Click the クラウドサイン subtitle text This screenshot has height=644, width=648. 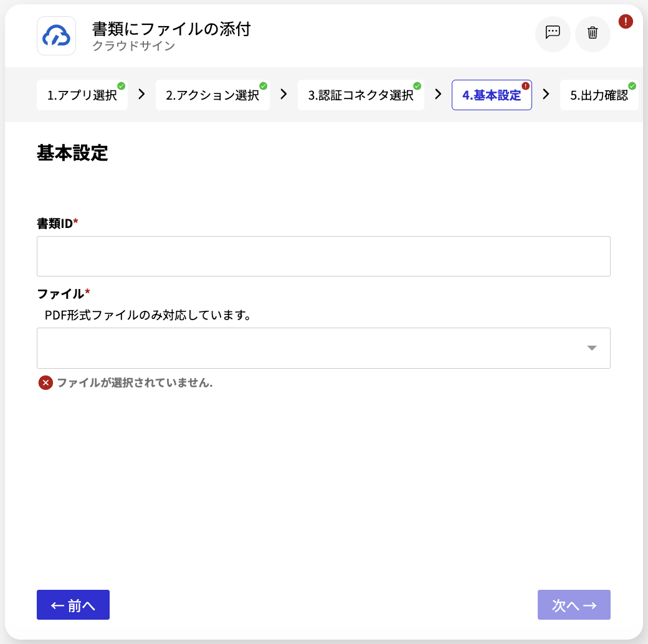[134, 45]
